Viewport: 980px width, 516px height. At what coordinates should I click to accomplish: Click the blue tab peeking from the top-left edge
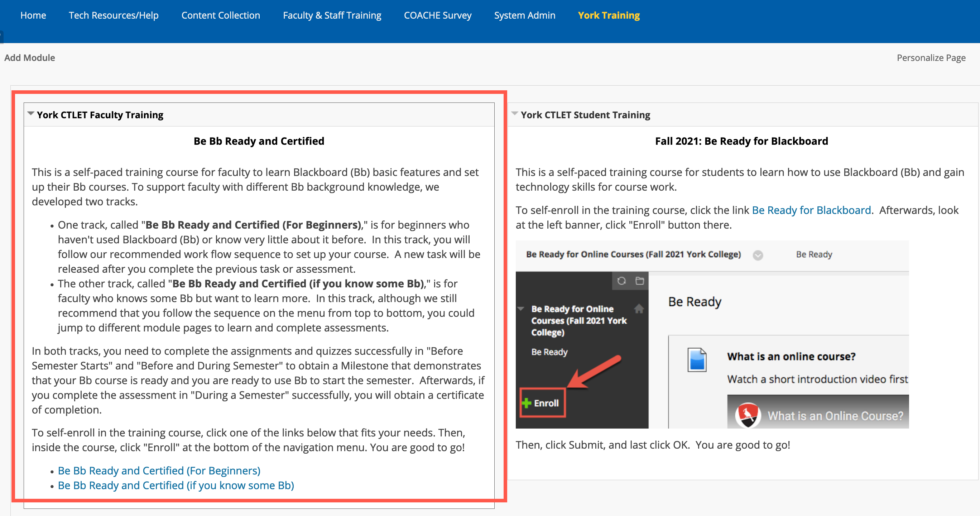click(1, 37)
